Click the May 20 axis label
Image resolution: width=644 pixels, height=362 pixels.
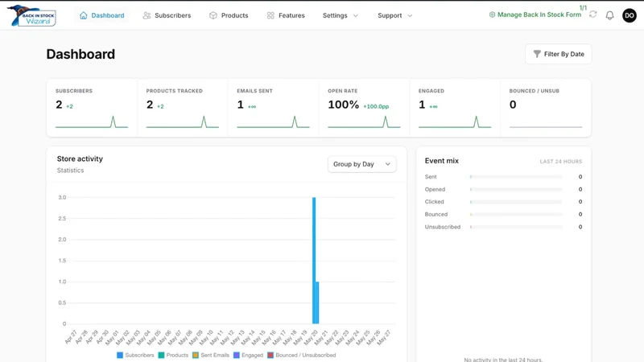coord(311,337)
